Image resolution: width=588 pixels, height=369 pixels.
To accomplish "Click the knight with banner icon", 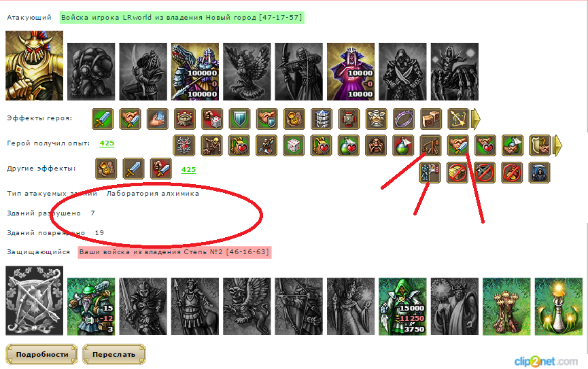I will coord(430,173).
